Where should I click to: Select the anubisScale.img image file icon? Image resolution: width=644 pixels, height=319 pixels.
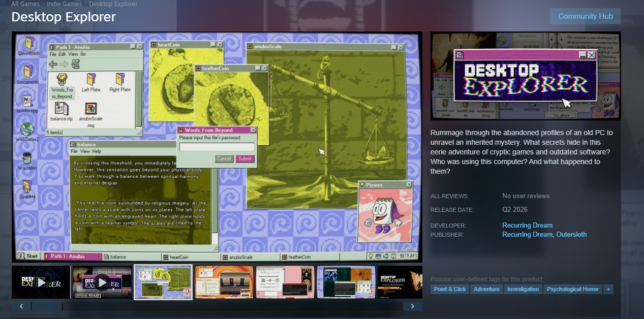pos(91,114)
